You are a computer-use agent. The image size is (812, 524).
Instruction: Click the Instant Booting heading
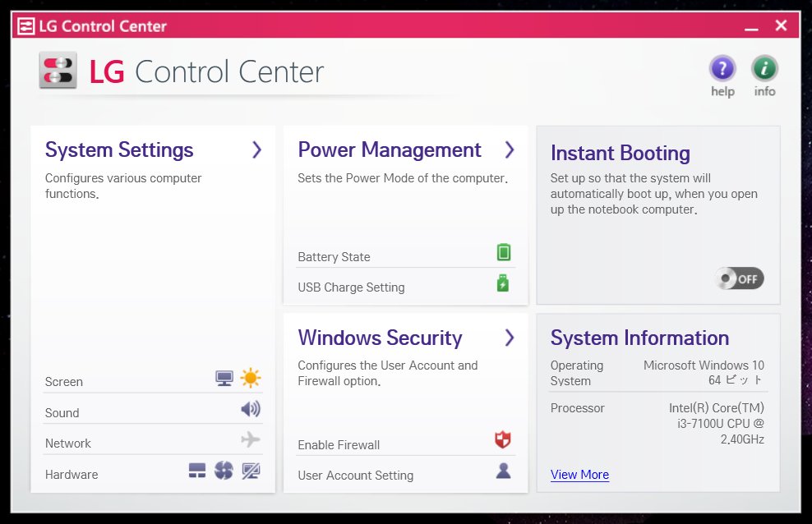(621, 153)
